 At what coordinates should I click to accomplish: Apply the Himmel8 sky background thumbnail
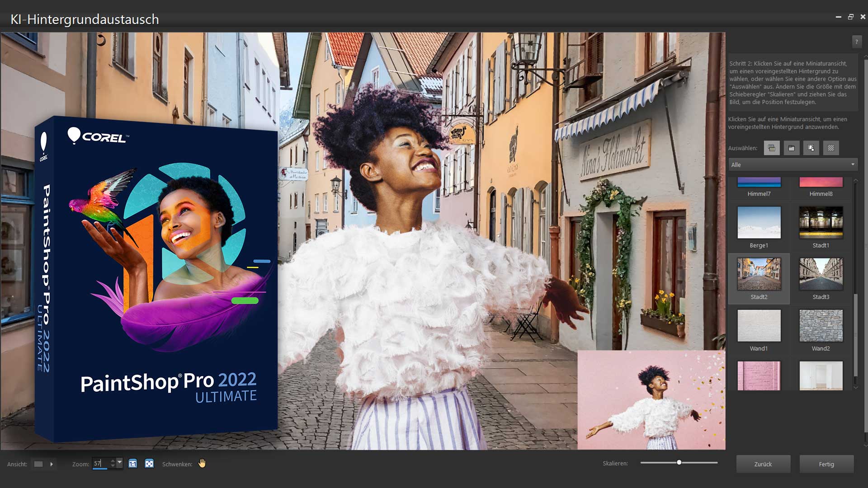[x=821, y=182]
